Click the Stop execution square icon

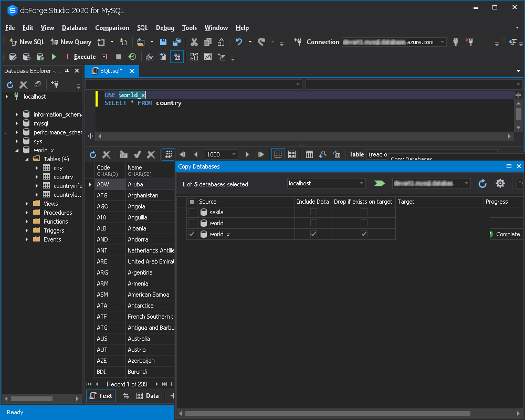pos(119,57)
